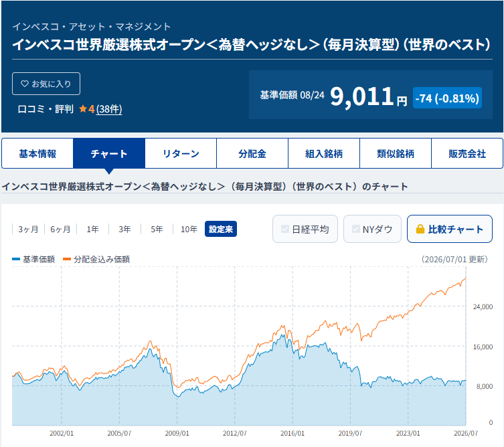
Task: Select the 1年 chart period
Action: coord(92,229)
